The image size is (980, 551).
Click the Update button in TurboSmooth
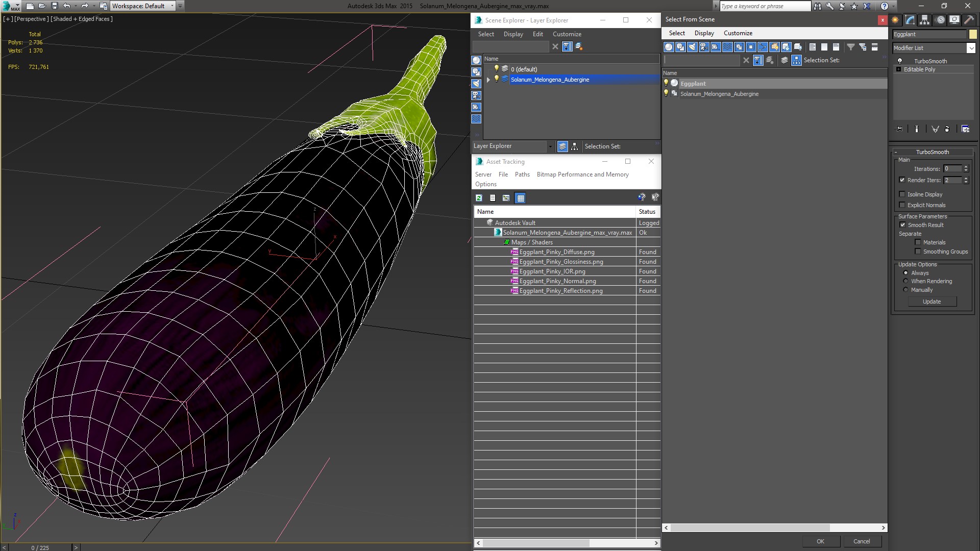pos(932,302)
